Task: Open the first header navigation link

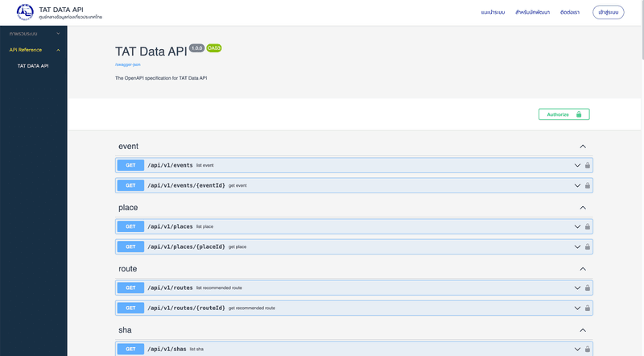Action: pos(493,12)
